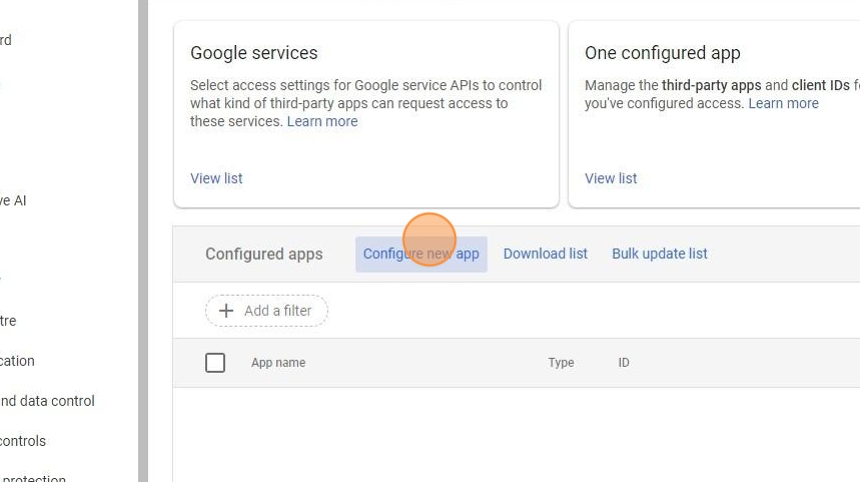
Task: Sort by the App name column header
Action: [x=278, y=363]
